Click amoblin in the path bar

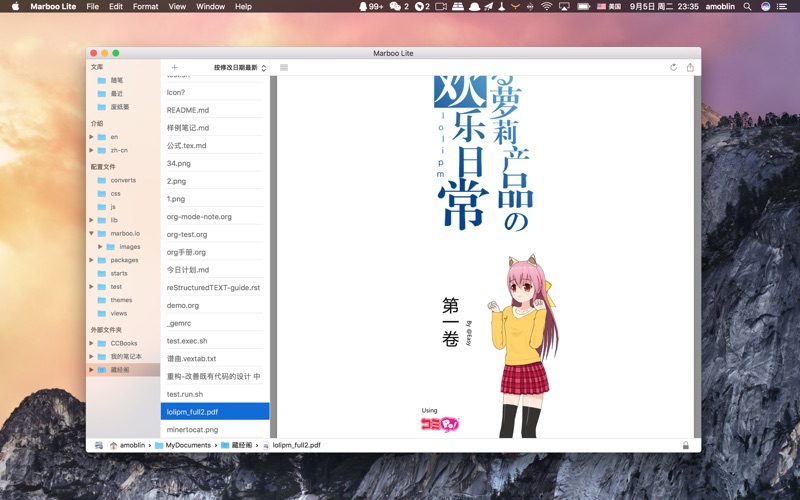tap(132, 445)
